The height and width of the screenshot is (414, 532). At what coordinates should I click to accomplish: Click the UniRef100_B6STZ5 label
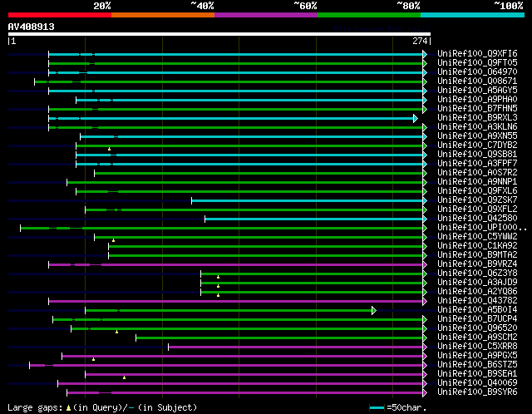click(477, 365)
